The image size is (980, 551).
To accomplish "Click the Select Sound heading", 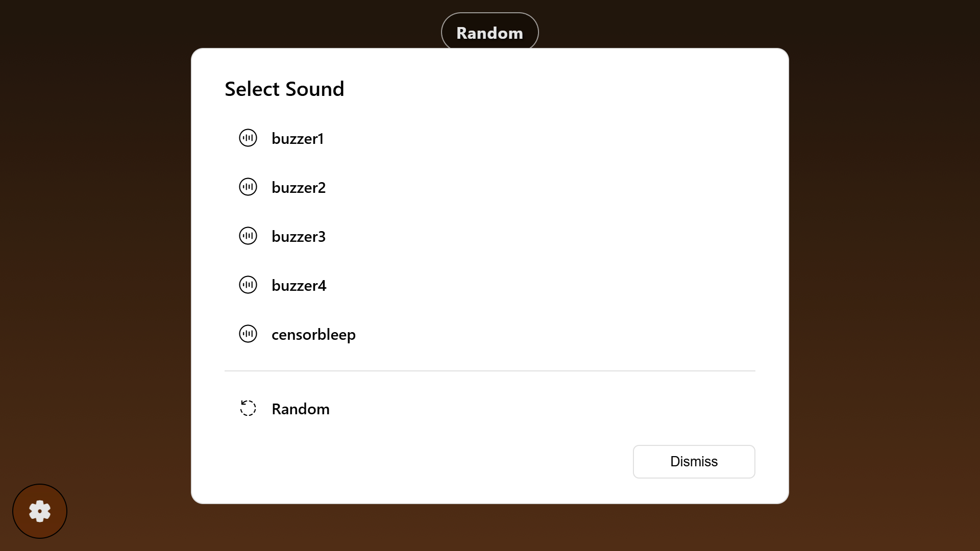I will coord(284,89).
